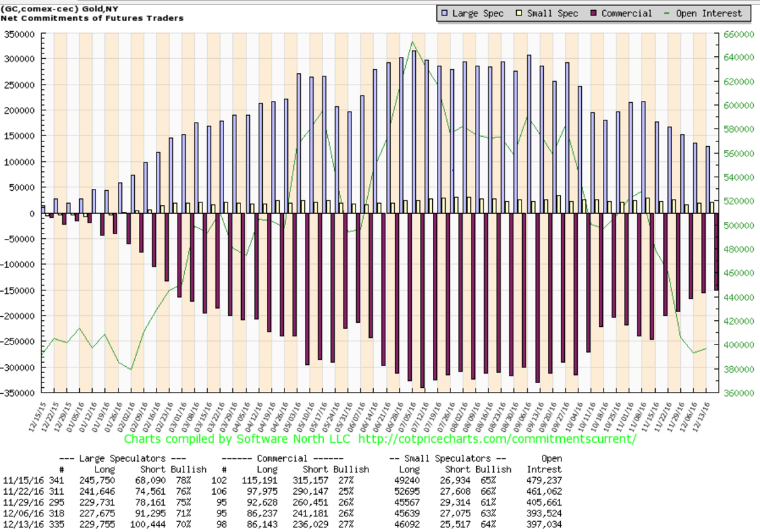Open the cotpricecharts.com commitmentscurrent URL

499,439
